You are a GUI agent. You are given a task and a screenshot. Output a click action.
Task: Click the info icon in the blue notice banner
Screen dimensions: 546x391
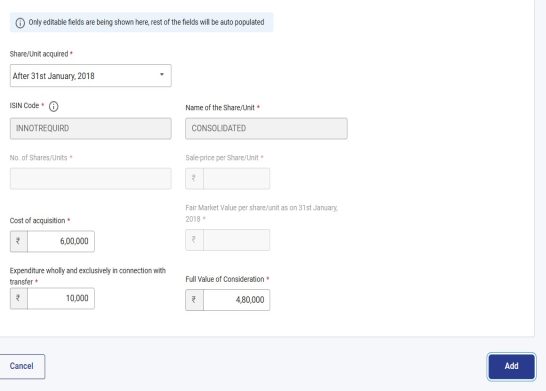tap(20, 23)
